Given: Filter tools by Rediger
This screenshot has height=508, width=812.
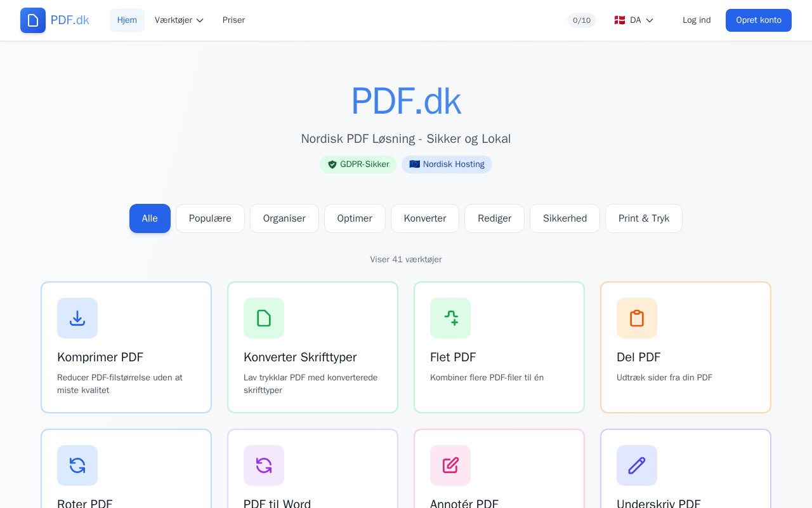Looking at the screenshot, I should click(x=494, y=218).
